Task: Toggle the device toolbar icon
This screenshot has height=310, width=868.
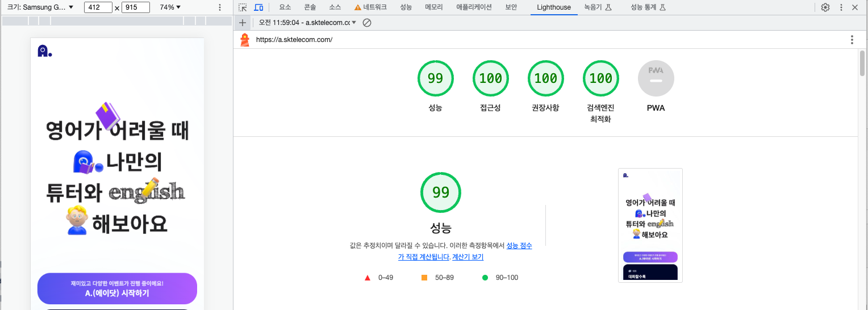Action: (x=258, y=7)
